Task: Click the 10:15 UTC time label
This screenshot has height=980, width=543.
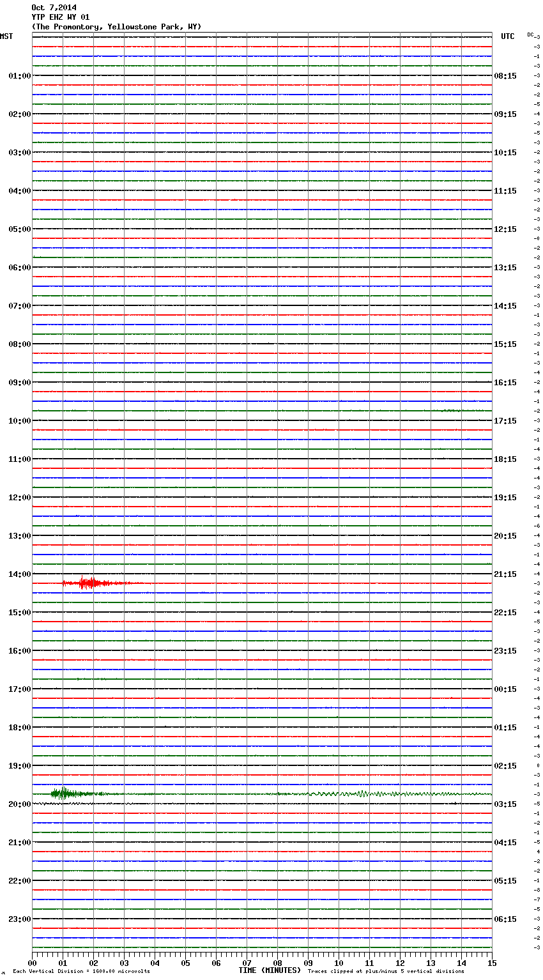Action: pos(505,153)
